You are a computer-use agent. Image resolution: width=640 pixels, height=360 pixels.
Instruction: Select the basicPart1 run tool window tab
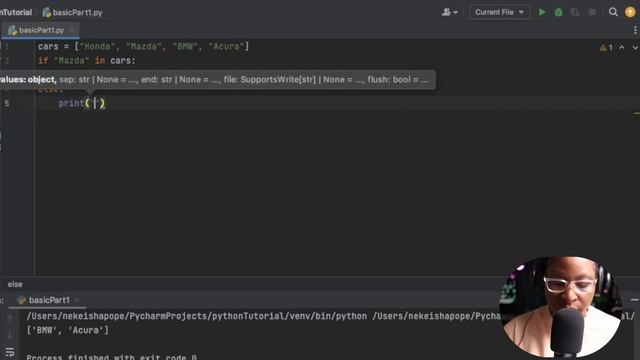49,300
